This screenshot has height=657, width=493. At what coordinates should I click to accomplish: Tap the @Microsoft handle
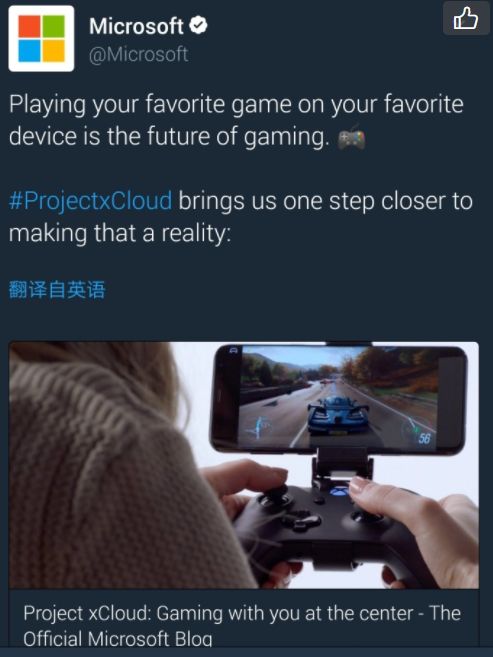pos(139,54)
